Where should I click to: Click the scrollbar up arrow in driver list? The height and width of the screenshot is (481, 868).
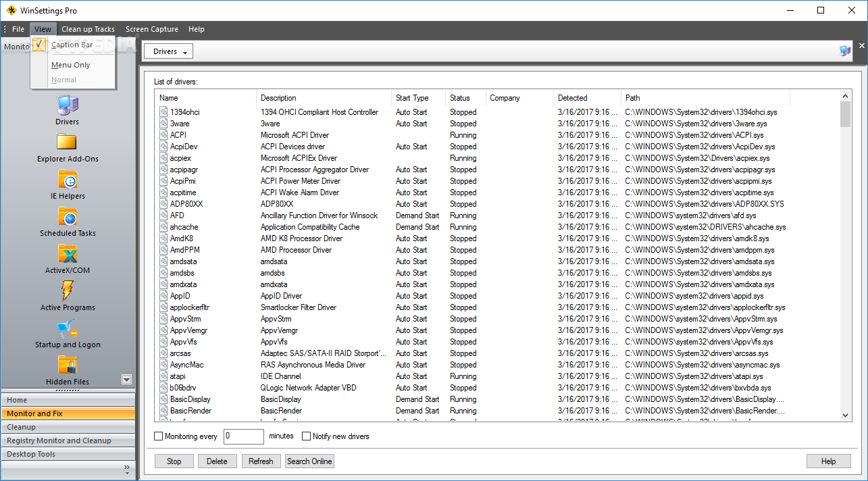(x=845, y=97)
